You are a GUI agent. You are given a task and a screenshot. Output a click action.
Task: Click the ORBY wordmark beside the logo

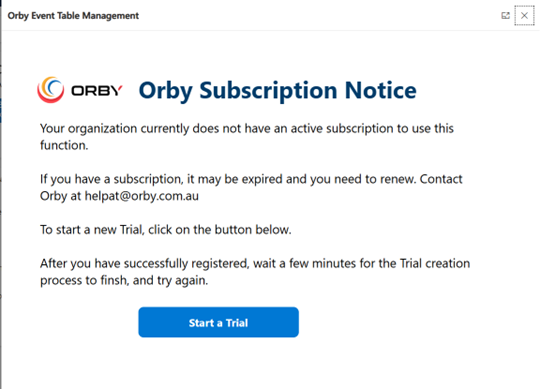(x=97, y=91)
